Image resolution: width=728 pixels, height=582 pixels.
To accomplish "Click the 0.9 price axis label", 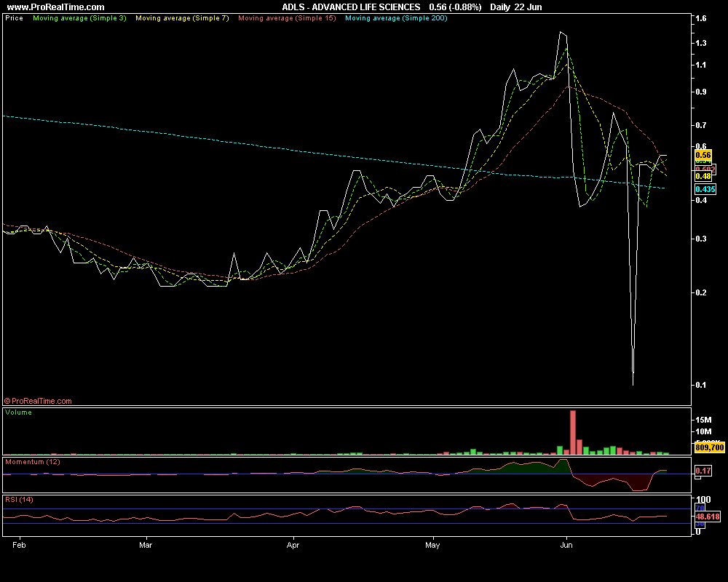I will [701, 92].
